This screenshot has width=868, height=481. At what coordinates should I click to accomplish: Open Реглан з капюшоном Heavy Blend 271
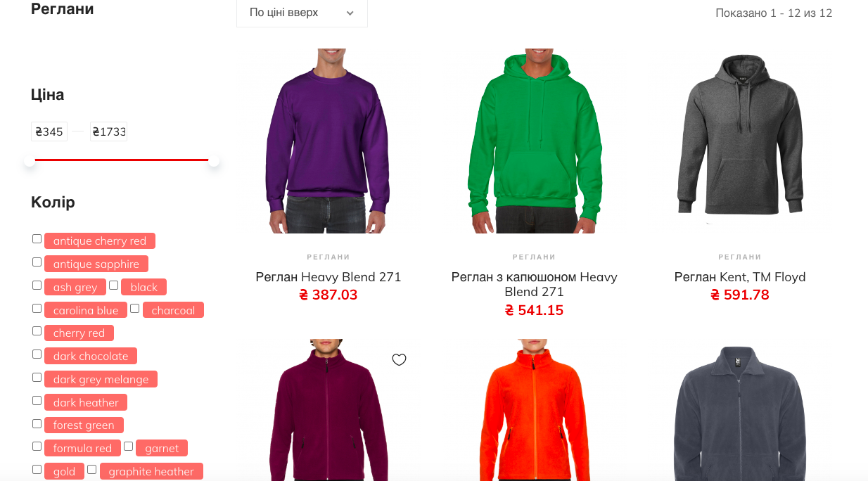pyautogui.click(x=535, y=284)
